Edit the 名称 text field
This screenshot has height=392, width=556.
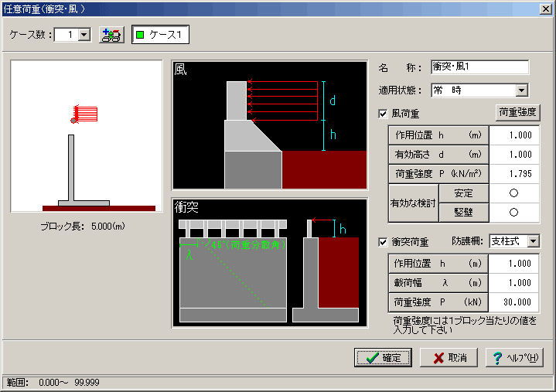(479, 66)
